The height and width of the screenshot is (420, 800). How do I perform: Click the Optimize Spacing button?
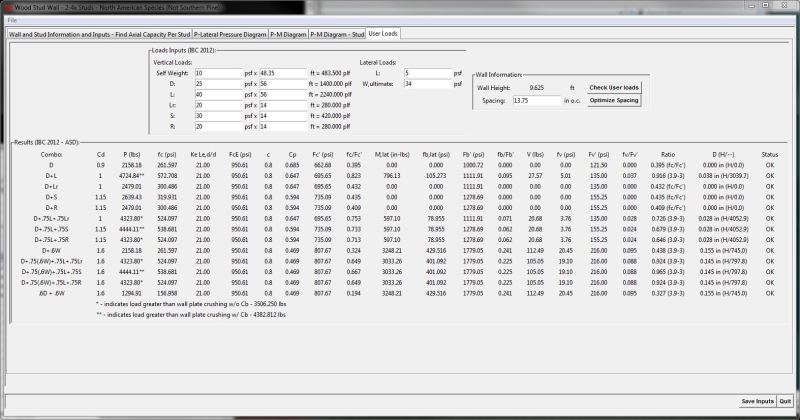614,101
